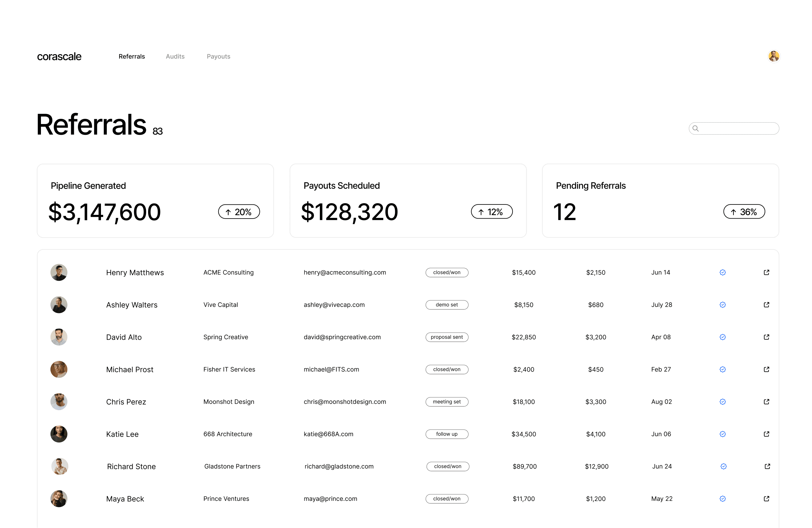Select Richard Stone avatar photo
The width and height of the screenshot is (812, 528).
point(60,466)
